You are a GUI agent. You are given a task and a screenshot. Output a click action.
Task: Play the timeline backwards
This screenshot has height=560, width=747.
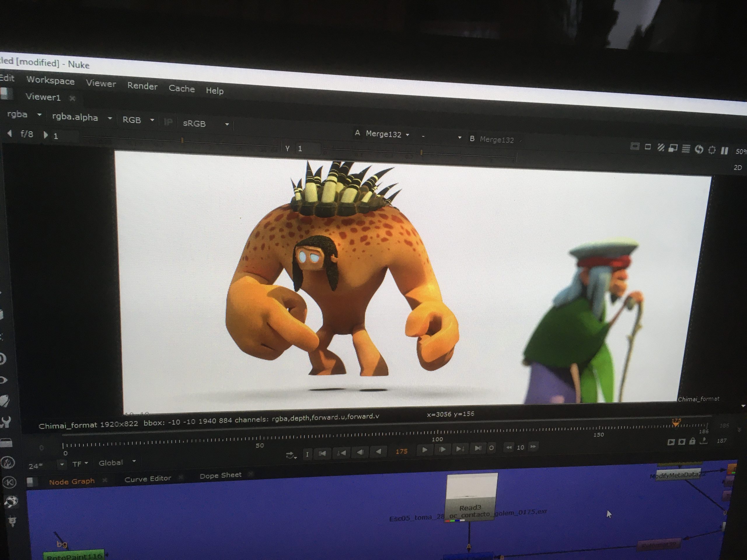click(x=379, y=451)
